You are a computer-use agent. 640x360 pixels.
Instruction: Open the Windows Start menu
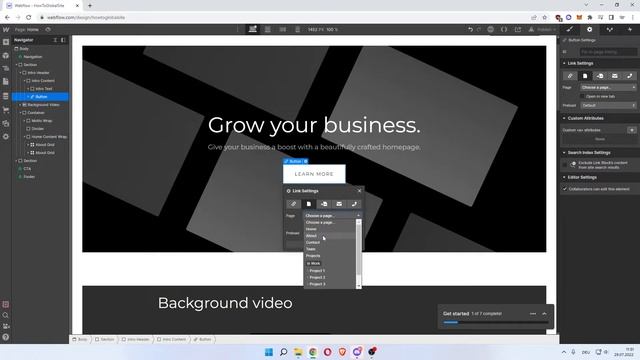point(269,352)
